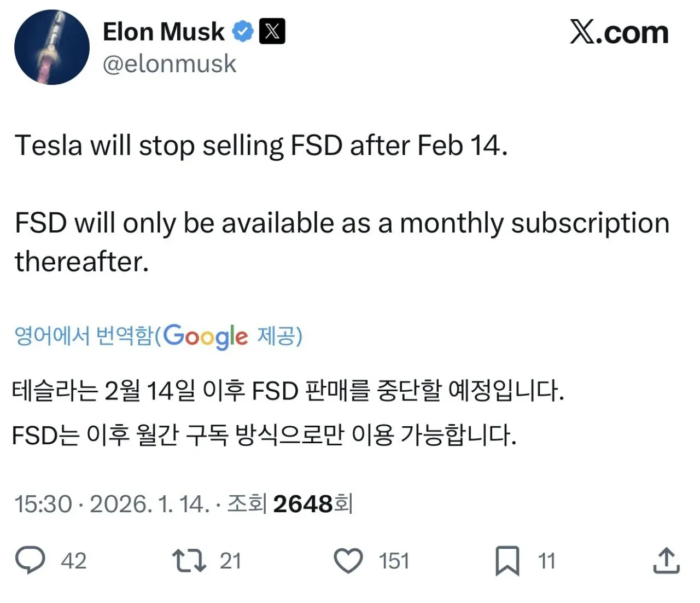
Task: Click the like count showing 151
Action: pos(395,560)
